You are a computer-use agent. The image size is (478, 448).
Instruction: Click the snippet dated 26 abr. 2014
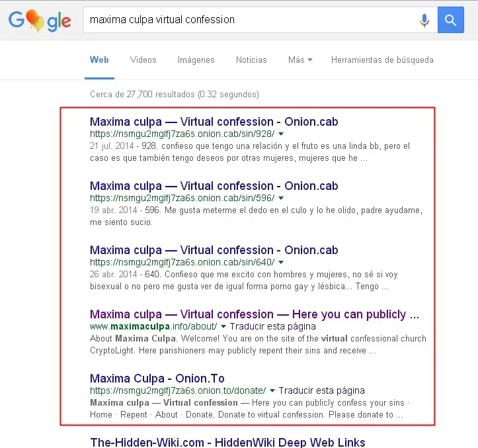(244, 280)
